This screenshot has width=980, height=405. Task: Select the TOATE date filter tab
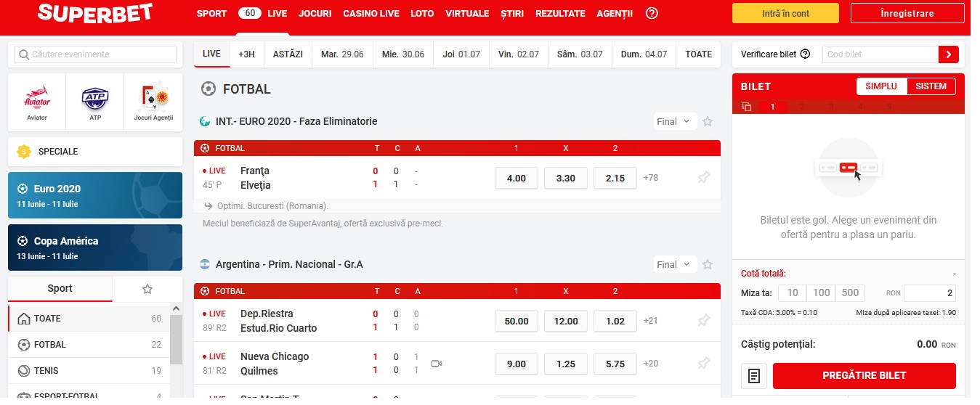[x=699, y=54]
